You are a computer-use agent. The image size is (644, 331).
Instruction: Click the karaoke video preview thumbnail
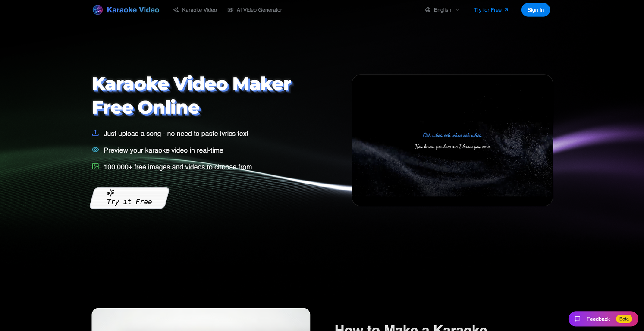click(452, 140)
